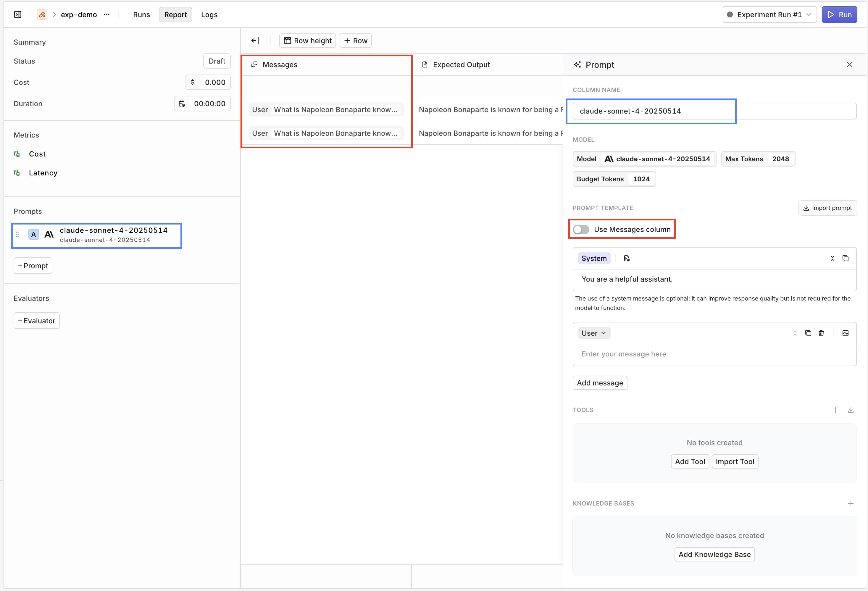Edit the Budget Tokens 1024 setting

[614, 179]
